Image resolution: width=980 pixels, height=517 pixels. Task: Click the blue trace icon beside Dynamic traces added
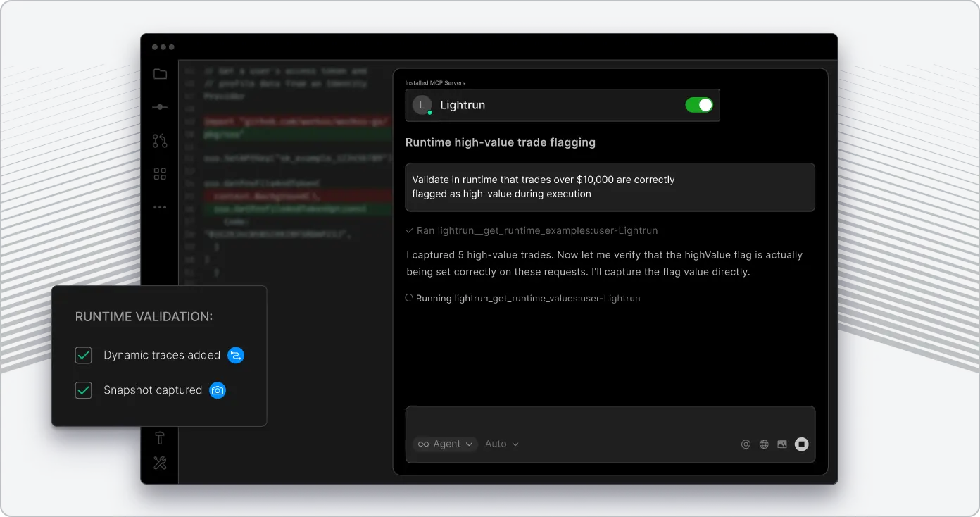(x=235, y=355)
